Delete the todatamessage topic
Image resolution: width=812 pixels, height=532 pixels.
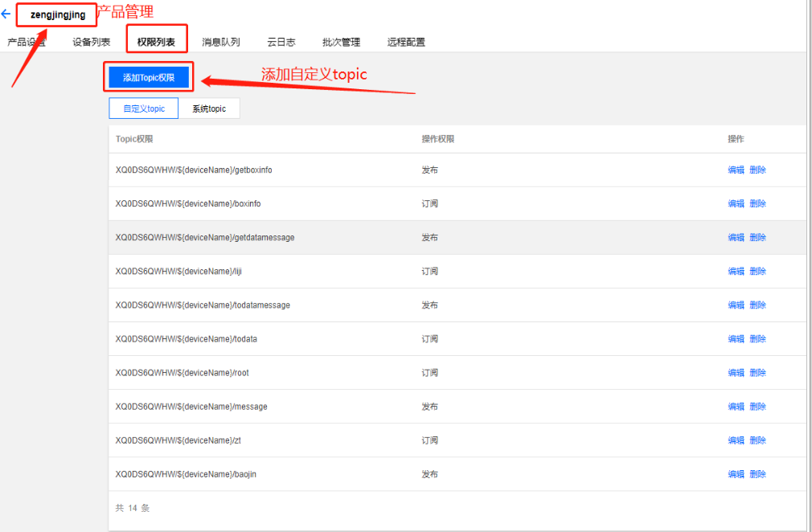click(x=757, y=305)
